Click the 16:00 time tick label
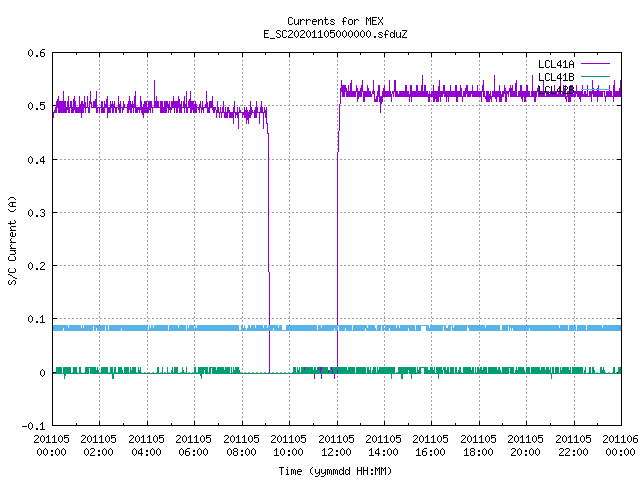This screenshot has height=480, width=640. 430,452
